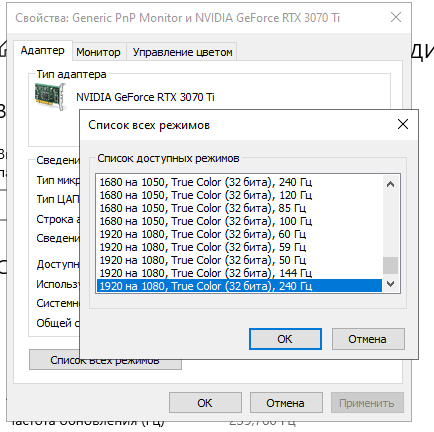The image size is (434, 432).
Task: Click the list scrollbar down arrow
Action: click(390, 284)
